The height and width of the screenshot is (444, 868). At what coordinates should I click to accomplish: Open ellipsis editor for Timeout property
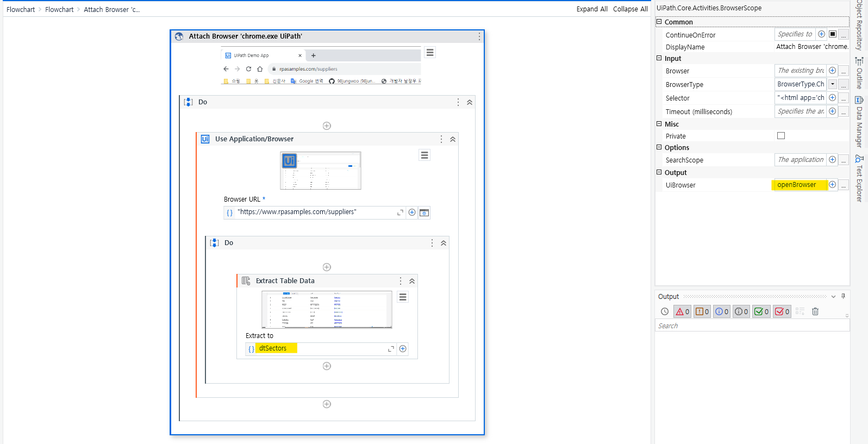pyautogui.click(x=844, y=112)
